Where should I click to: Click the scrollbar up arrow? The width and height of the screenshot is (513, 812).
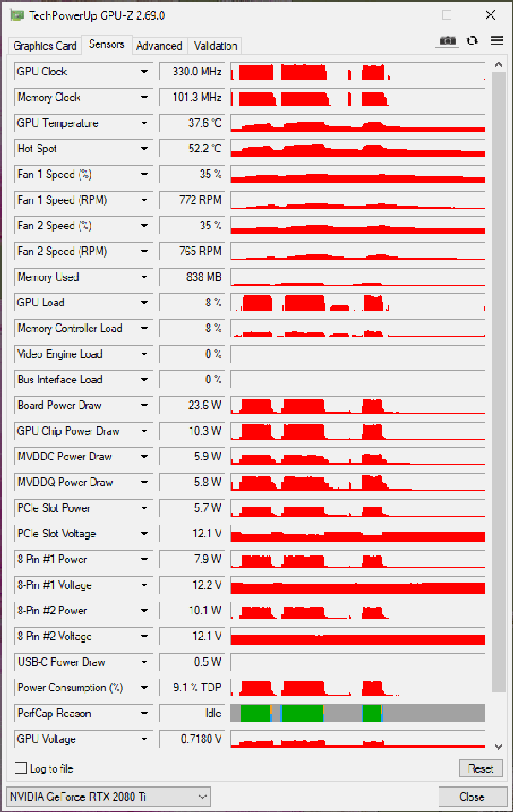pyautogui.click(x=498, y=65)
